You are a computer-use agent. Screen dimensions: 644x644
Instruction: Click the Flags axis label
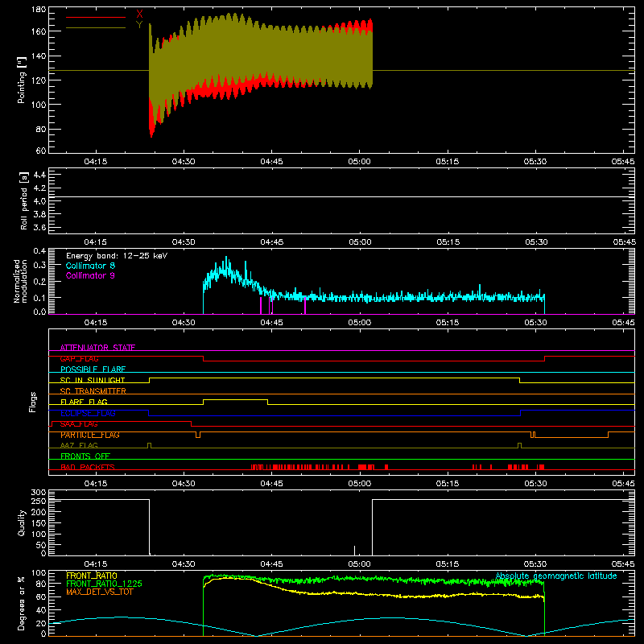click(x=33, y=402)
